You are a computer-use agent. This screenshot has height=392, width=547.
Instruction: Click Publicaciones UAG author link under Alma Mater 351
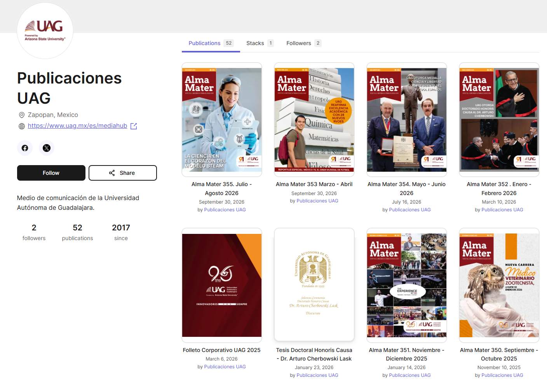point(410,375)
